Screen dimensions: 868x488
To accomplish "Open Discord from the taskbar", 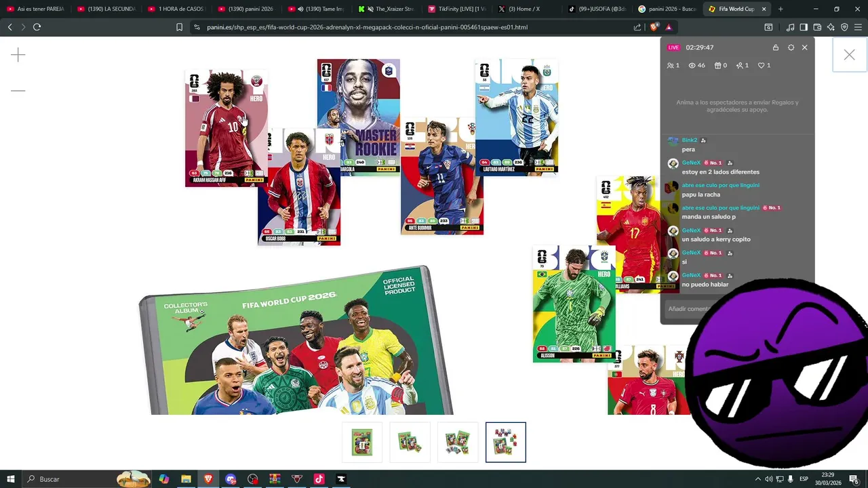I will coord(231,479).
